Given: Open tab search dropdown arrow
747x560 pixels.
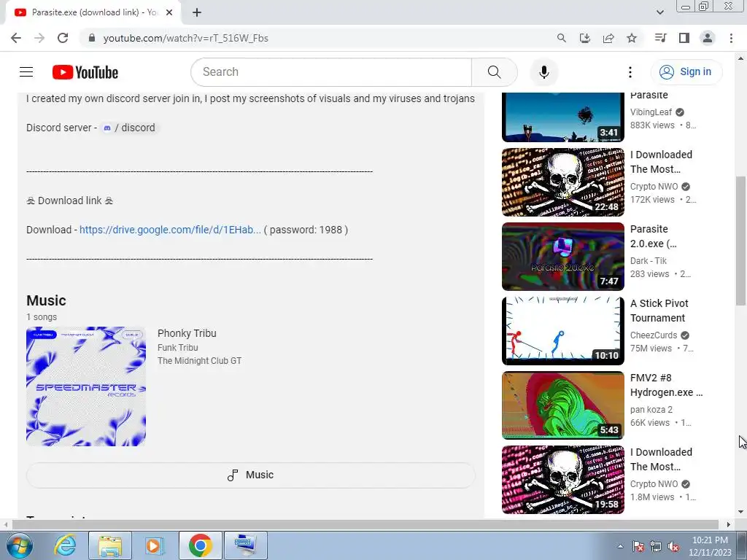Looking at the screenshot, I should [x=659, y=12].
